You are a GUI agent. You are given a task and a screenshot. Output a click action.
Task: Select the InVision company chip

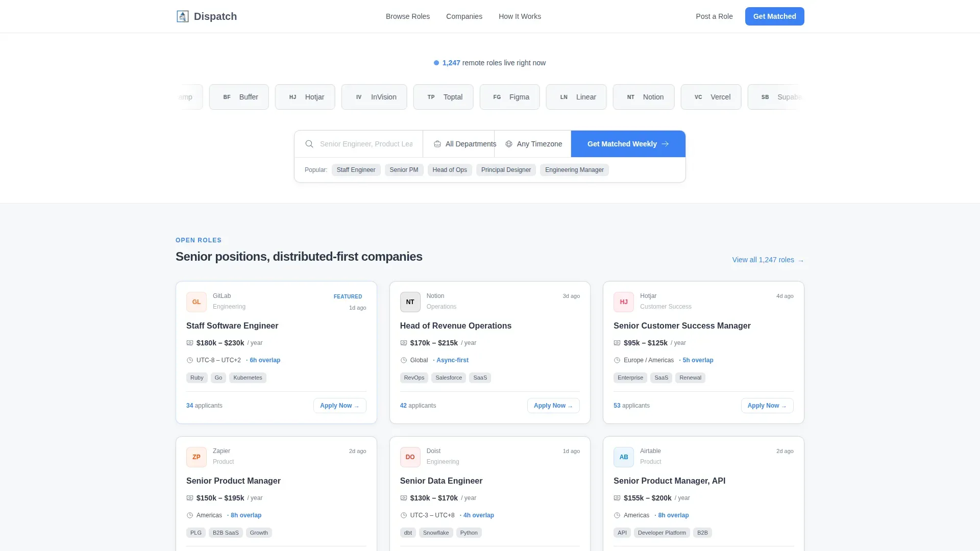[374, 97]
